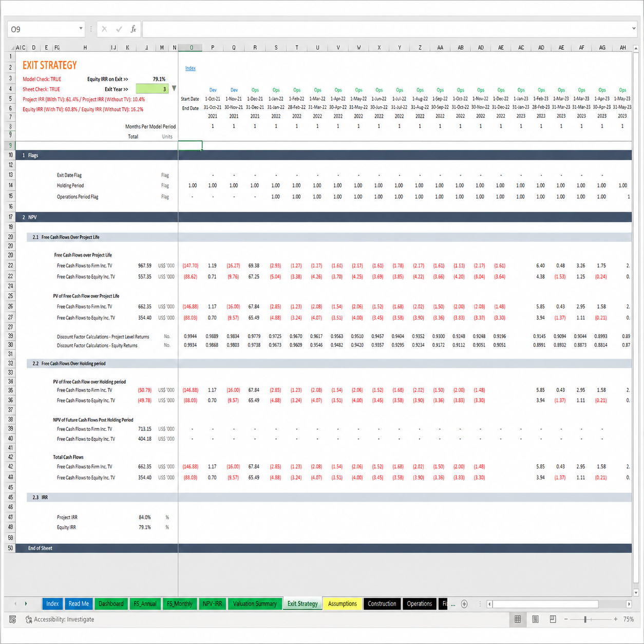Click the macro recording icon in status bar
The height and width of the screenshot is (644, 644).
13,619
